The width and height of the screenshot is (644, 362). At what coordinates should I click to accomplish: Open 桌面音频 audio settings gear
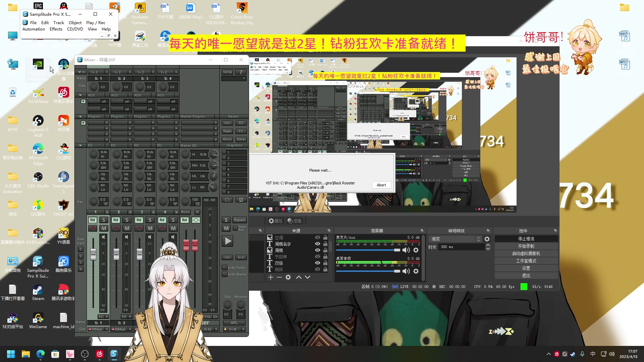416,271
